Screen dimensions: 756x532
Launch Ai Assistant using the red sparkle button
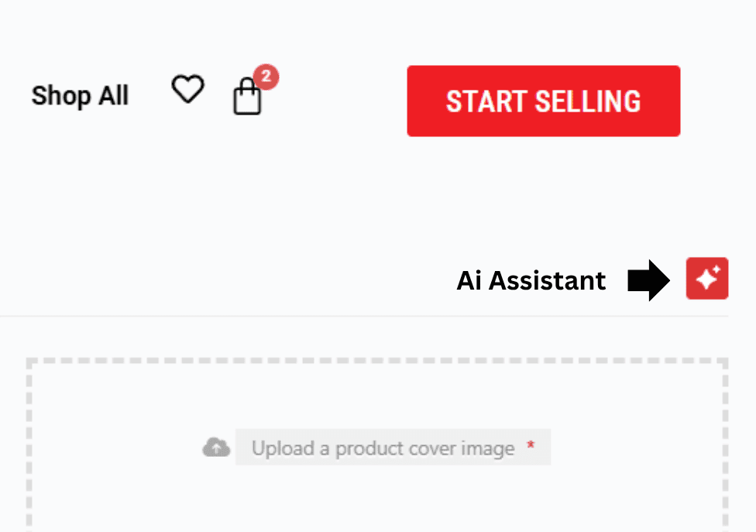tap(706, 279)
